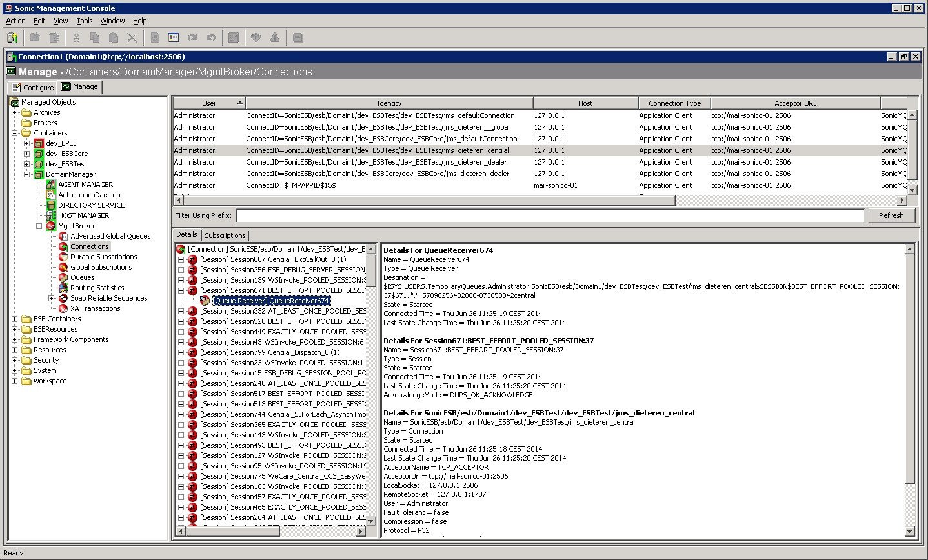Viewport: 928px width, 560px height.
Task: Click the undo arrow toolbar icon
Action: click(210, 38)
